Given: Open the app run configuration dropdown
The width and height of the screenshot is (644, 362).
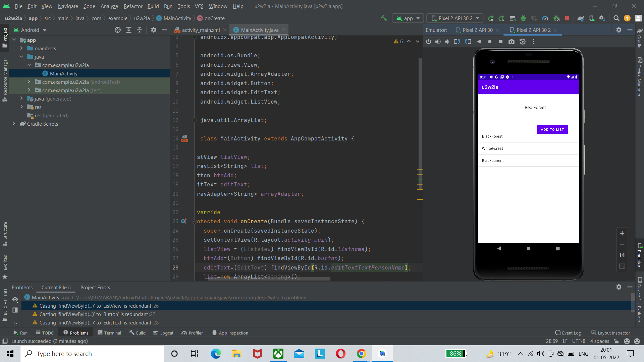Looking at the screenshot, I should (x=408, y=18).
